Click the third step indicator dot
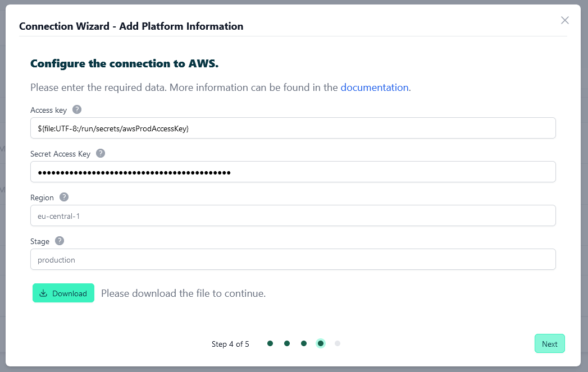This screenshot has width=588, height=372. (304, 342)
